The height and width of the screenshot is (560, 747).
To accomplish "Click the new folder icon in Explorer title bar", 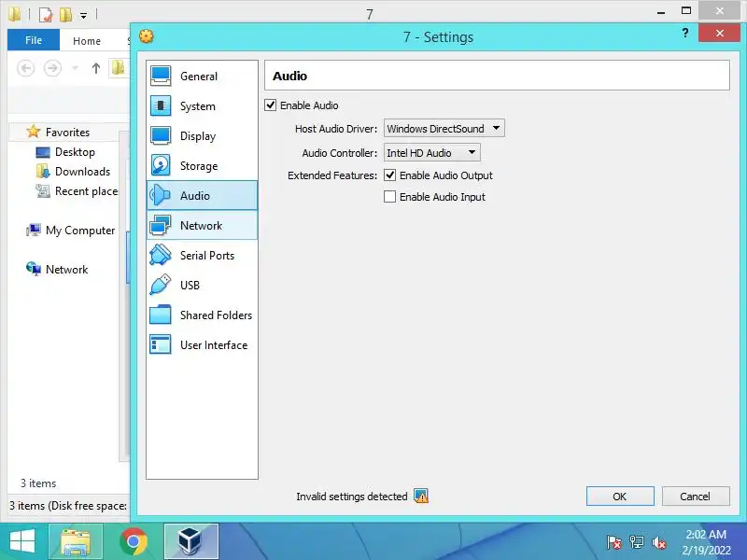I will coord(65,15).
